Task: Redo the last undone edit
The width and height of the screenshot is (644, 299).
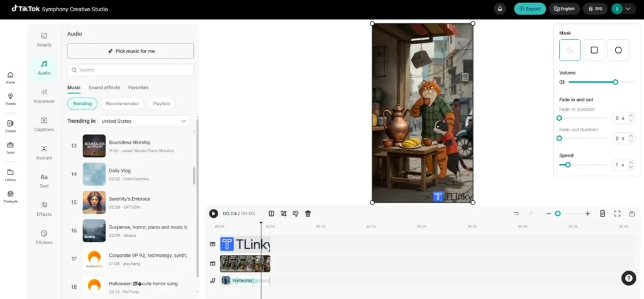Action: [531, 213]
